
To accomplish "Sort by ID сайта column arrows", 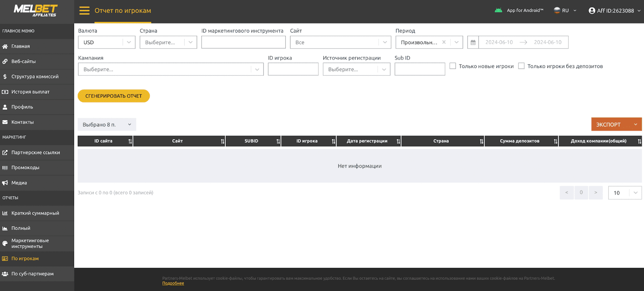I will [x=130, y=141].
